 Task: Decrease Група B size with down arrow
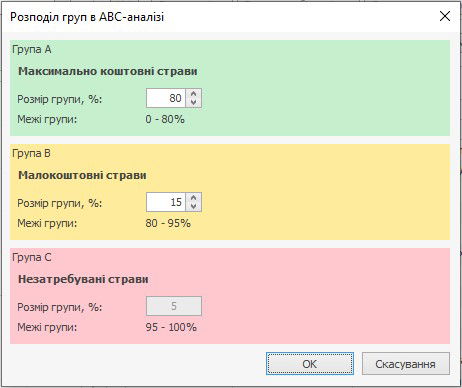[x=193, y=207]
